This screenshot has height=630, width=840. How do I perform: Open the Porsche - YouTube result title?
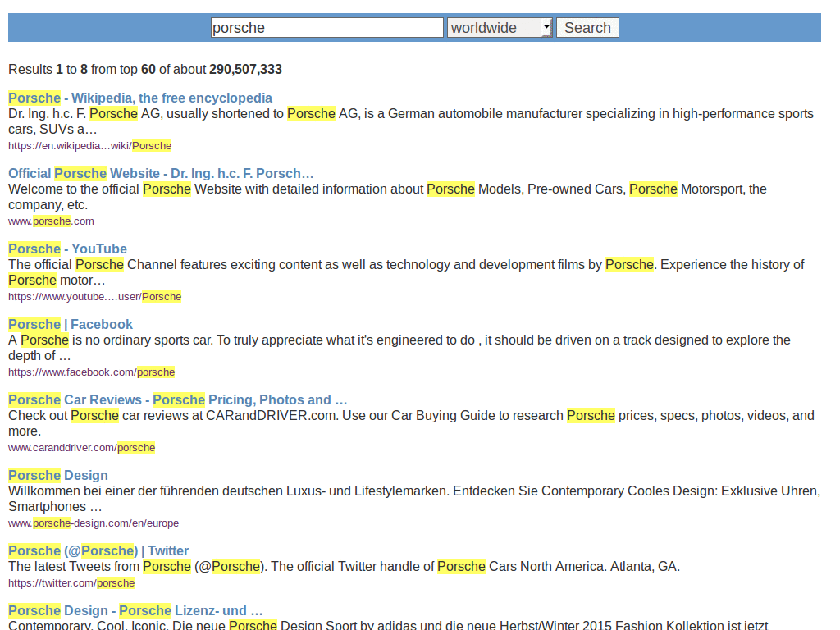(67, 249)
